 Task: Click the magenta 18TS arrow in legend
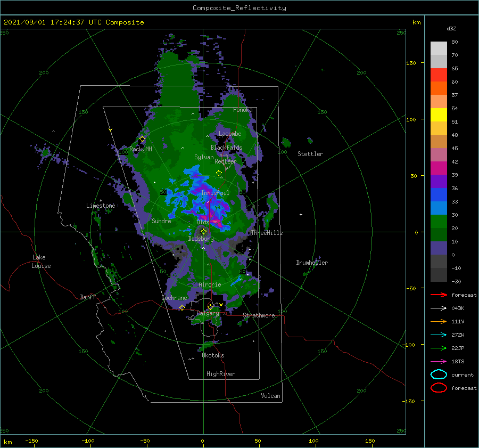[439, 362]
